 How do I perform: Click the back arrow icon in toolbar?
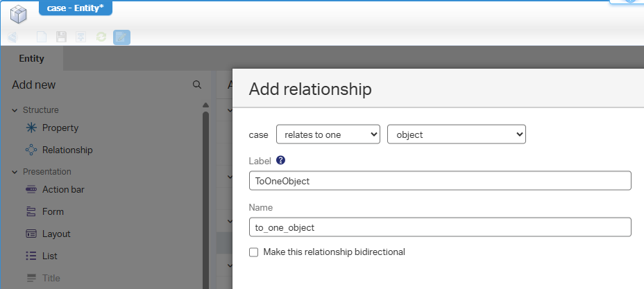pyautogui.click(x=13, y=37)
